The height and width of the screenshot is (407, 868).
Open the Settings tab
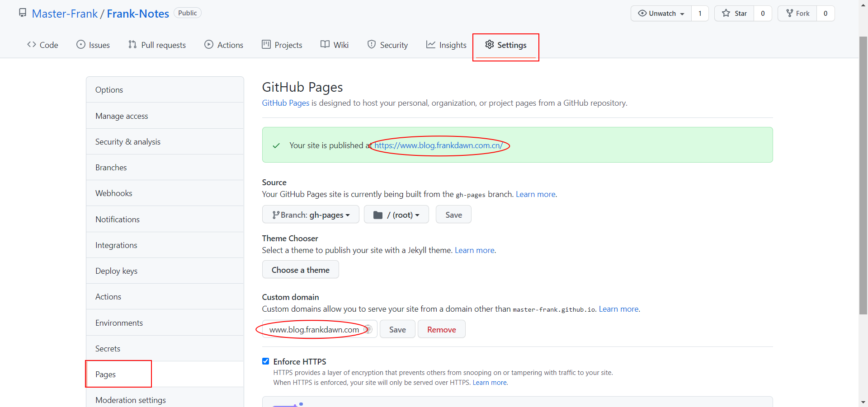[x=506, y=45]
